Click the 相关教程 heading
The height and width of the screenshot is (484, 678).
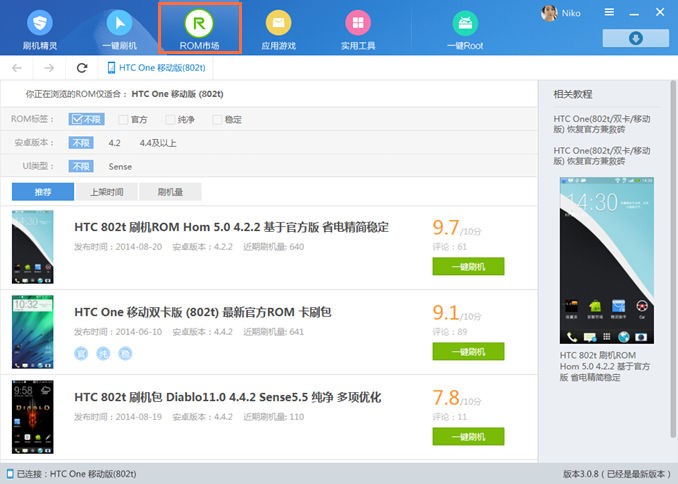(572, 94)
